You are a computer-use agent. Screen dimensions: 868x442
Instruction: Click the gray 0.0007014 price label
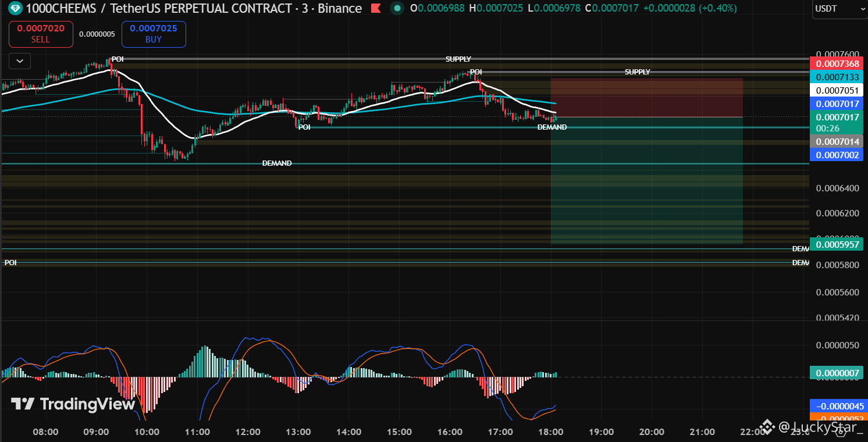pos(837,141)
